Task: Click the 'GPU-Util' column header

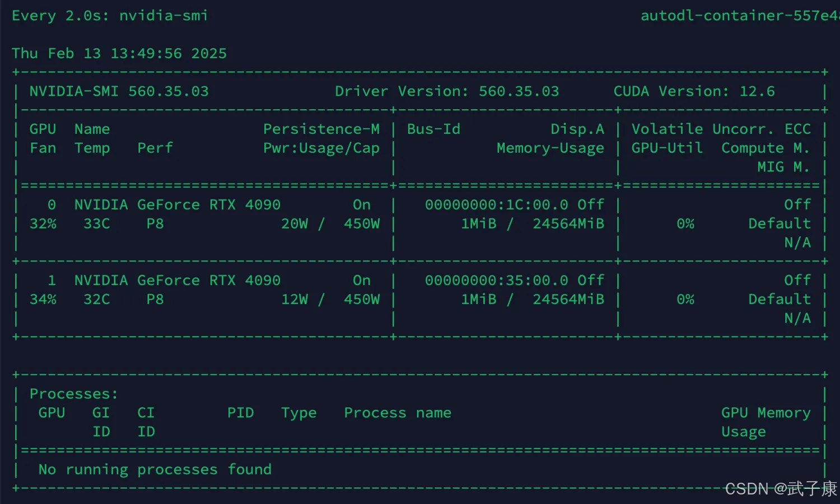Action: click(667, 148)
